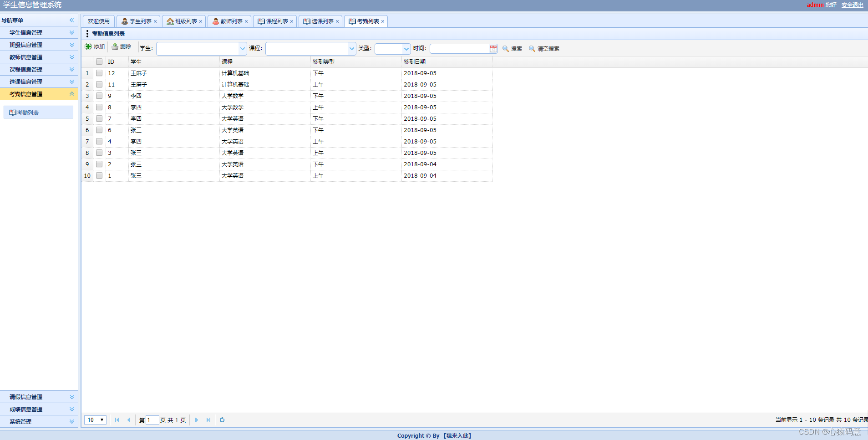Click the 安全退出 logout link

pyautogui.click(x=852, y=5)
